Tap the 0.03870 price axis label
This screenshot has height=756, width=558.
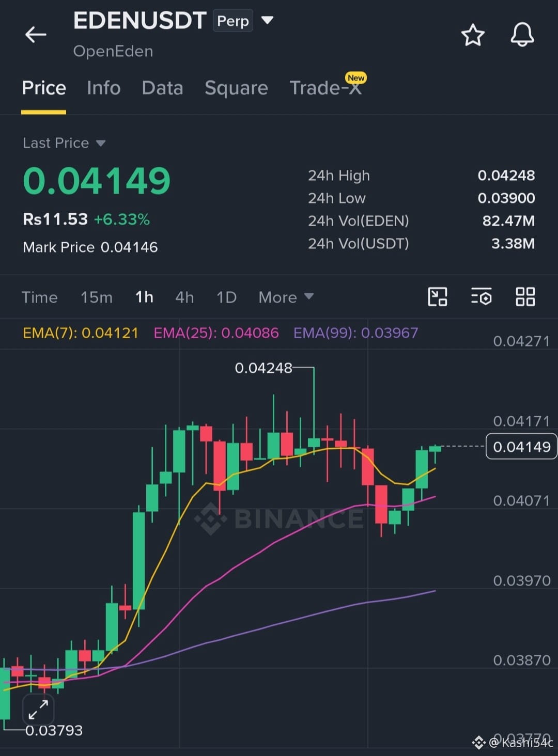point(521,660)
